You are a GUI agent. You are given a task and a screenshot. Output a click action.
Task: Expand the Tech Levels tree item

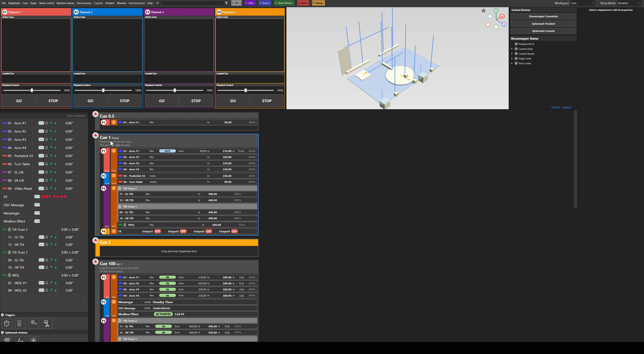[x=512, y=63]
